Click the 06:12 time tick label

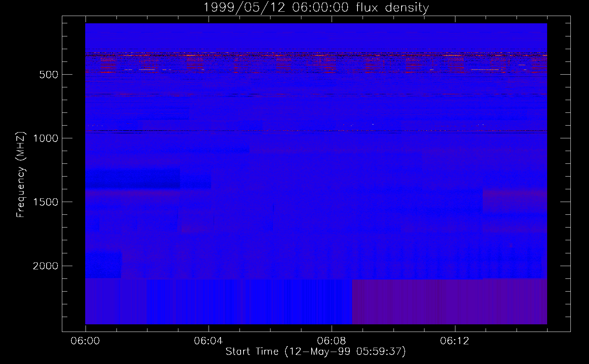coord(455,341)
